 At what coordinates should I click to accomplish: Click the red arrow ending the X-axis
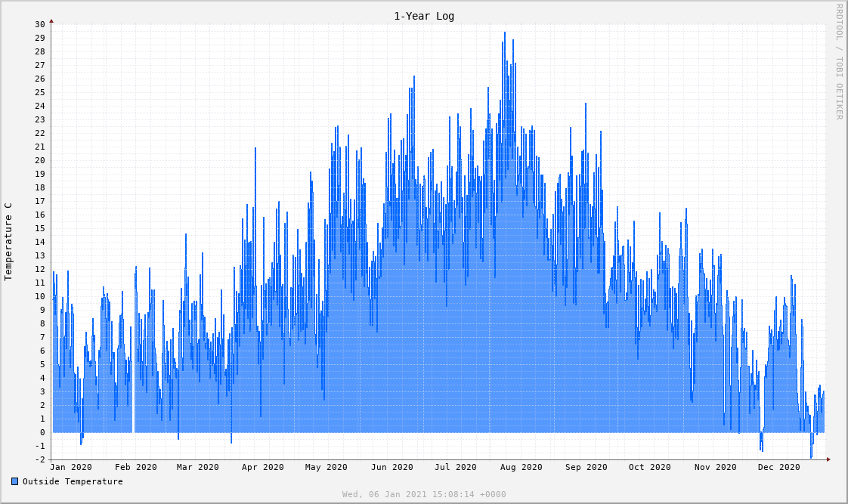pyautogui.click(x=828, y=459)
